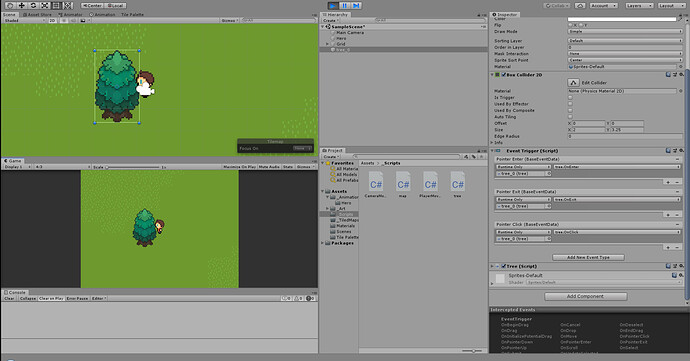Open the Draw Mode dropdown
Viewport: 690px width, 361px height.
coord(625,32)
